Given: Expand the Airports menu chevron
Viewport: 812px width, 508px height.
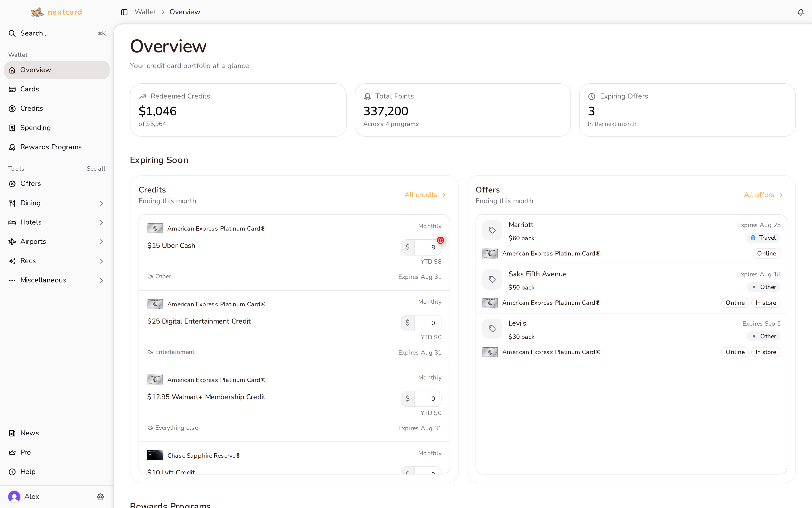Looking at the screenshot, I should (x=101, y=242).
